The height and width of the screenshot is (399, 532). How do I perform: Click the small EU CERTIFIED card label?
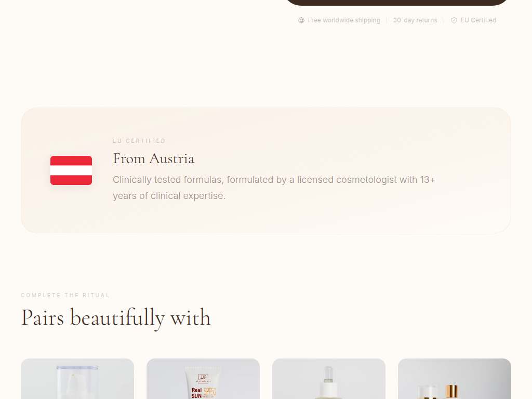139,141
